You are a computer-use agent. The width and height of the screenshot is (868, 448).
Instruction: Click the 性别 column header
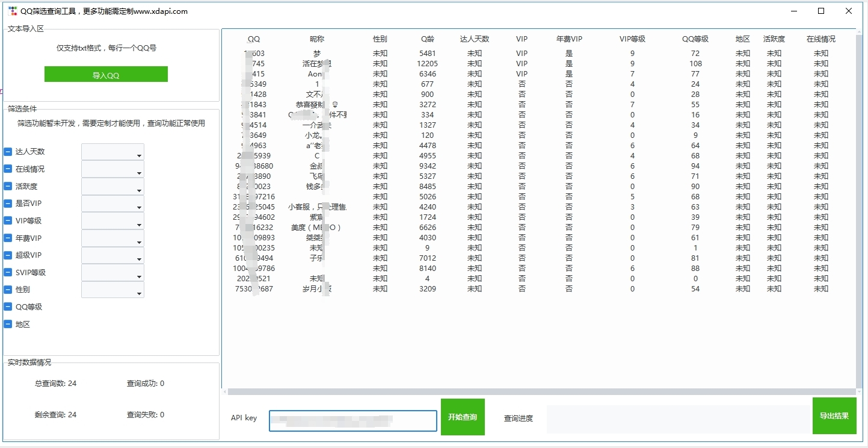(x=380, y=39)
